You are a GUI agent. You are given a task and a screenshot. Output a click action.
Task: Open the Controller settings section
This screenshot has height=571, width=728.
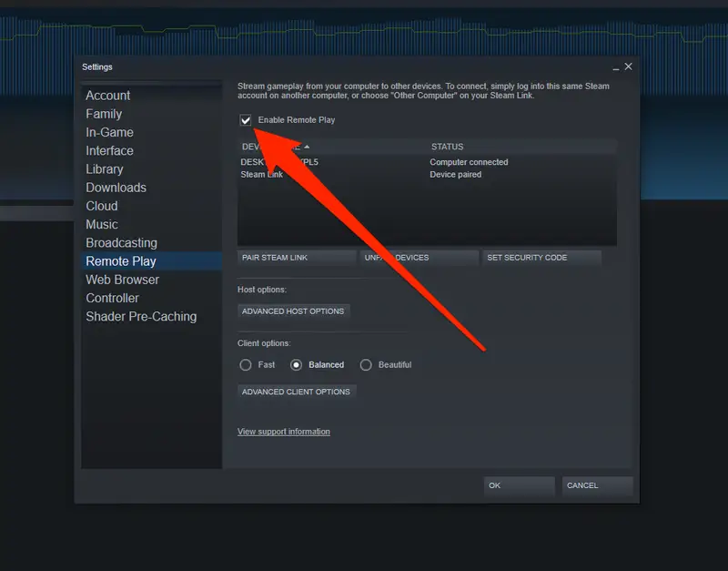pos(112,298)
